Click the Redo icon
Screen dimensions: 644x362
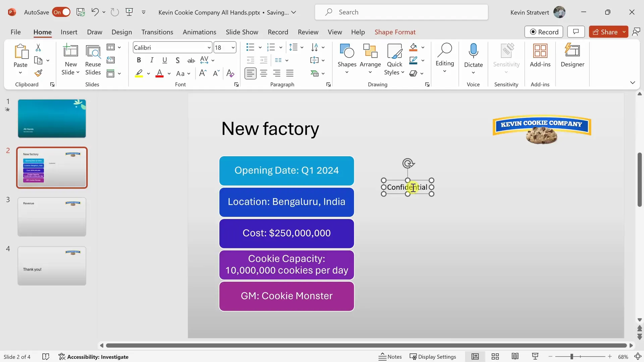115,12
